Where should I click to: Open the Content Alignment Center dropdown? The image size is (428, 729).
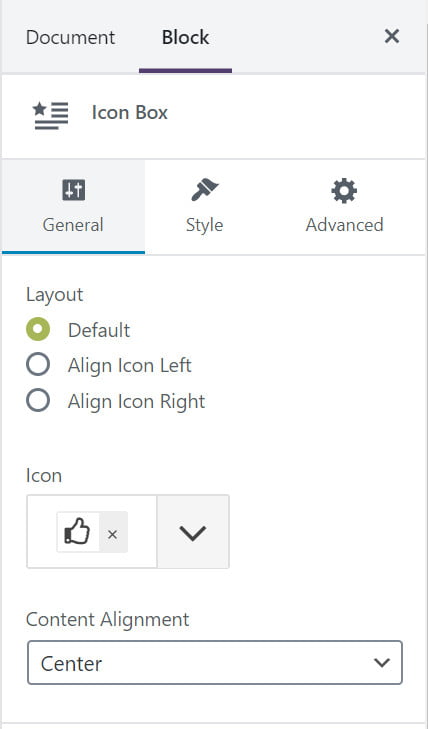(215, 663)
